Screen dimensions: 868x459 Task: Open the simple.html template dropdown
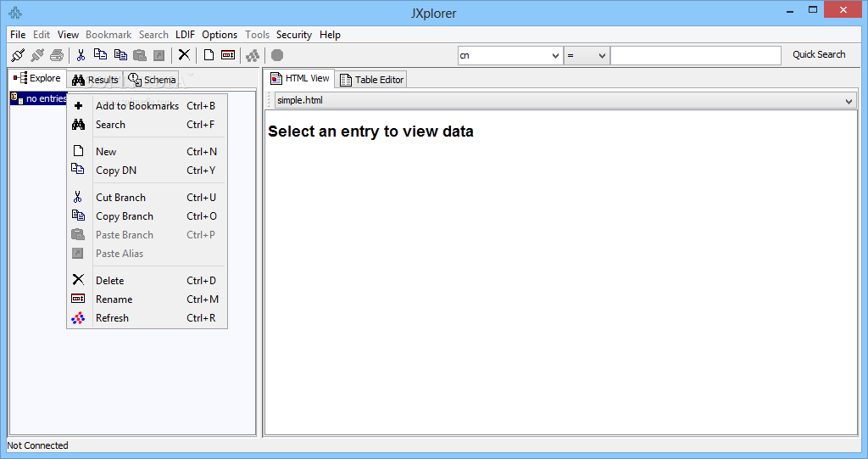565,100
